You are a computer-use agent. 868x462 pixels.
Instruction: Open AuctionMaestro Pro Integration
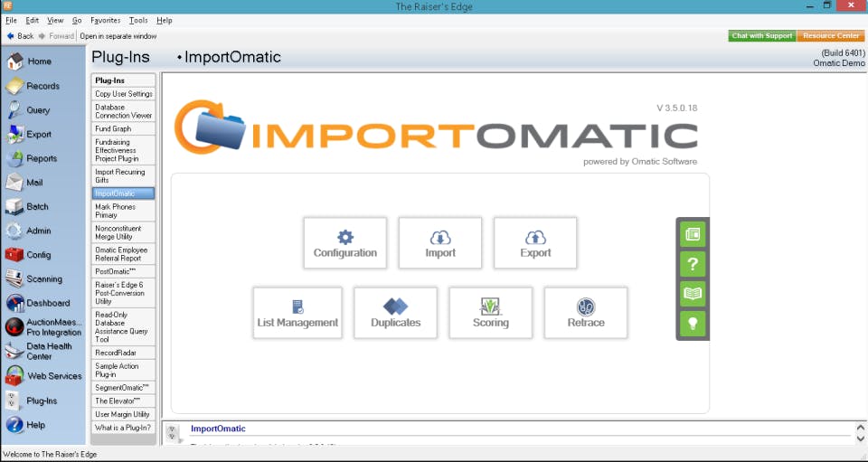pos(43,327)
